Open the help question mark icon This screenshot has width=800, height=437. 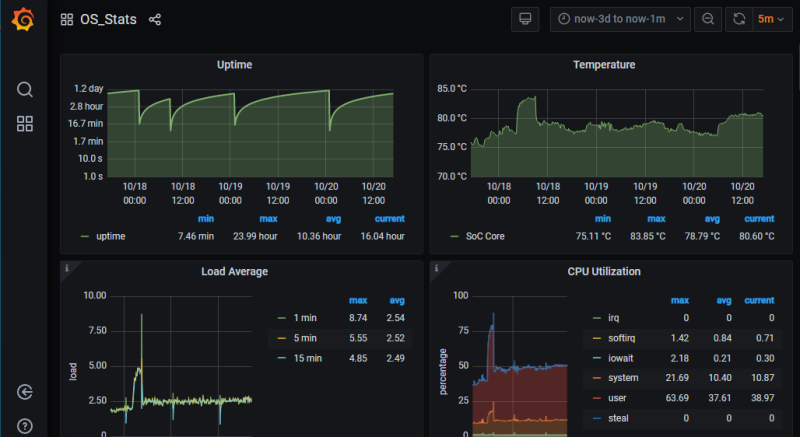[25, 426]
